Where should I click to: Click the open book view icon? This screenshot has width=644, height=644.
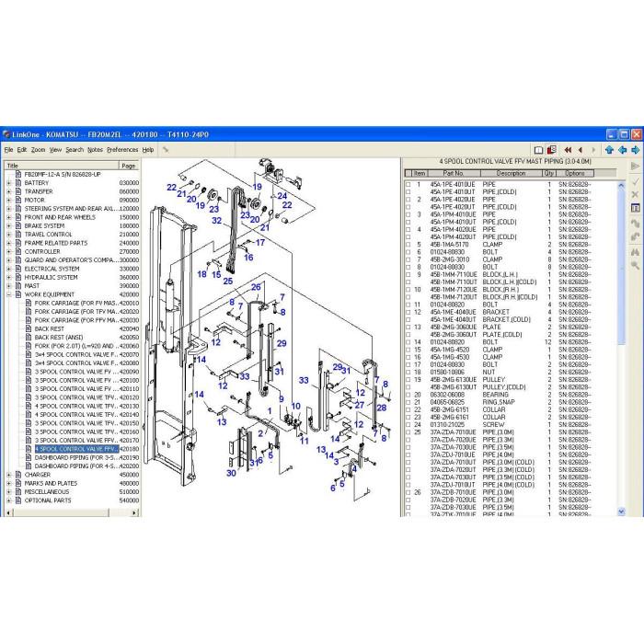538,150
